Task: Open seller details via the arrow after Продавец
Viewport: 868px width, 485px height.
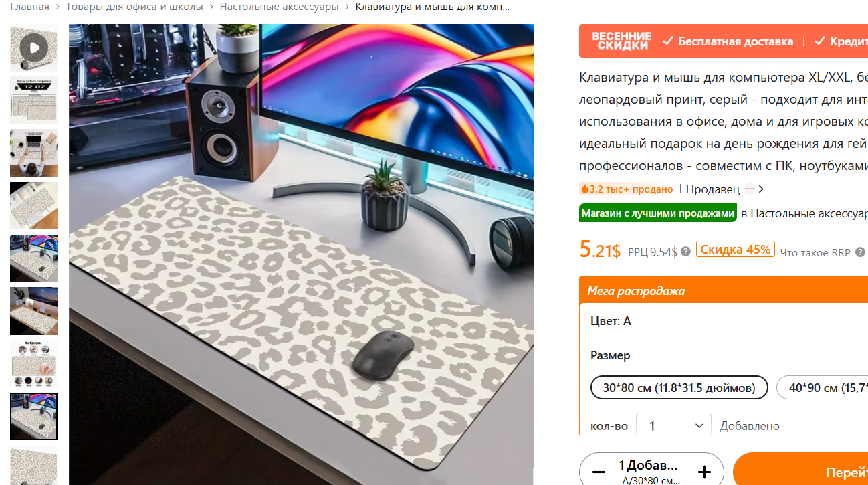Action: pyautogui.click(x=761, y=189)
